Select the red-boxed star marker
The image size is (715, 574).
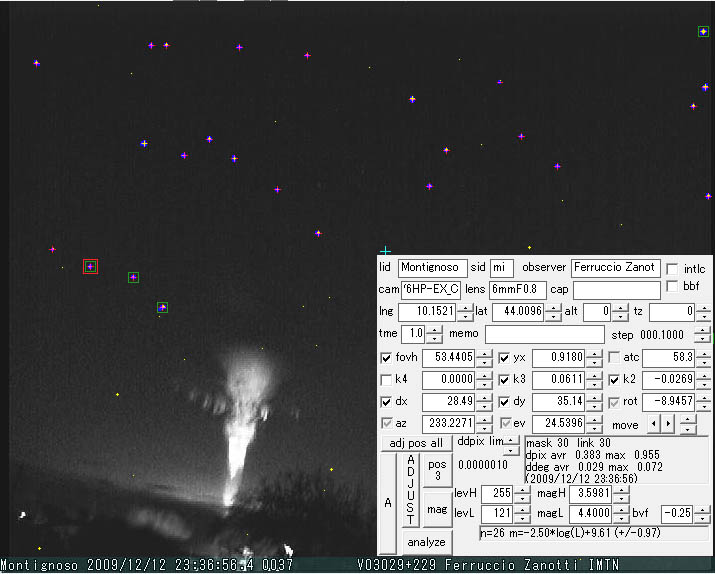coord(90,266)
